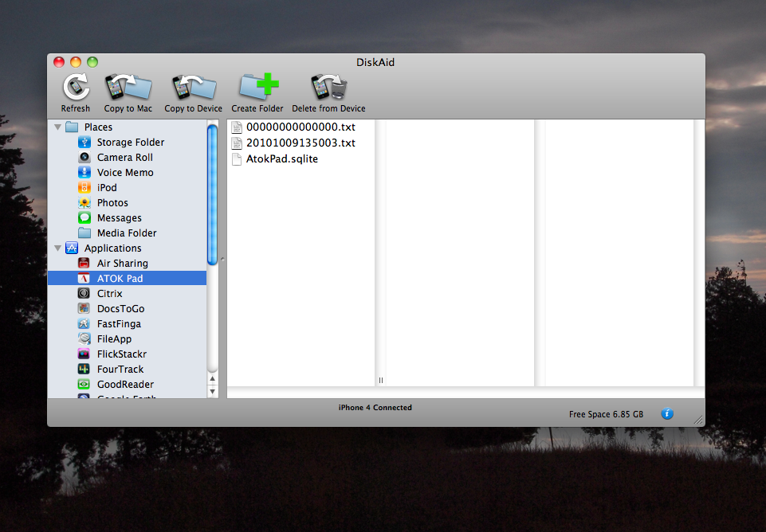Select the FlickStackr app icon

point(84,354)
